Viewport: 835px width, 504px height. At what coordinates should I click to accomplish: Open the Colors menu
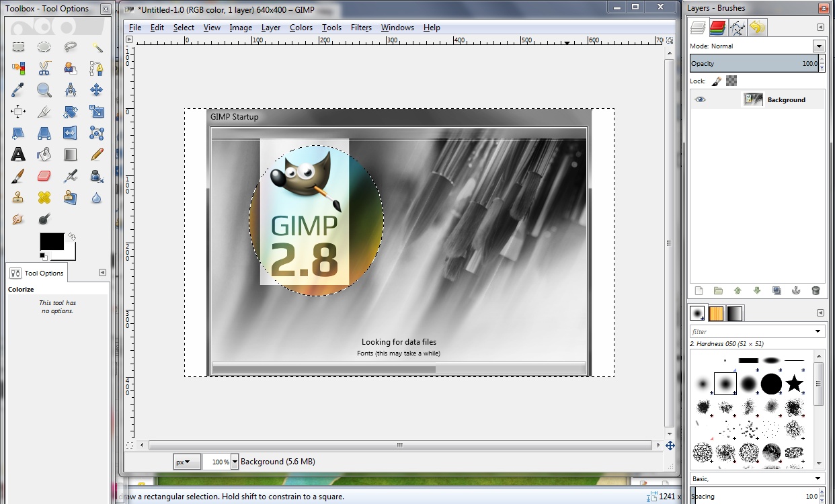[301, 28]
